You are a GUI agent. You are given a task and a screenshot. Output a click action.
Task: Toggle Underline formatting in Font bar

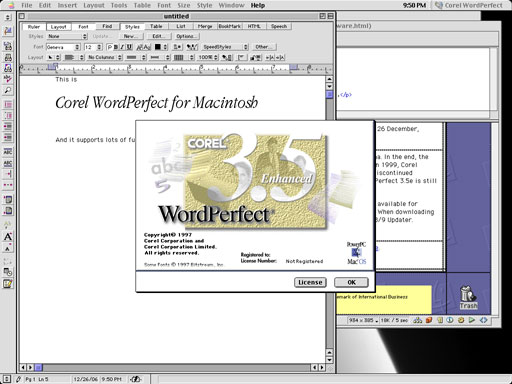(x=129, y=47)
